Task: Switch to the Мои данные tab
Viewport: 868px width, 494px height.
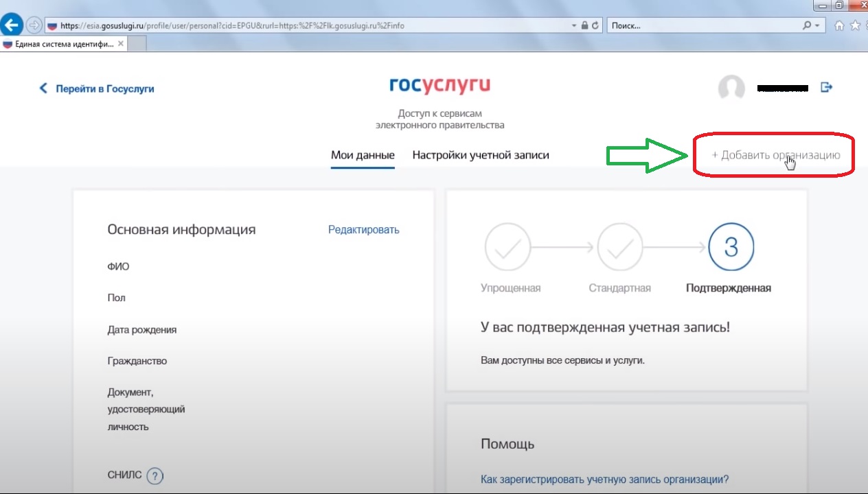Action: 363,155
